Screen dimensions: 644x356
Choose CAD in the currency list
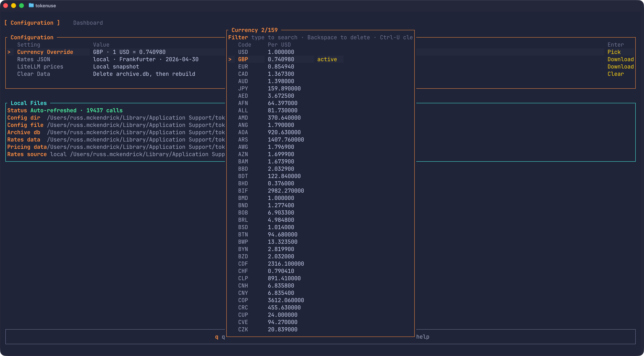pyautogui.click(x=320, y=74)
